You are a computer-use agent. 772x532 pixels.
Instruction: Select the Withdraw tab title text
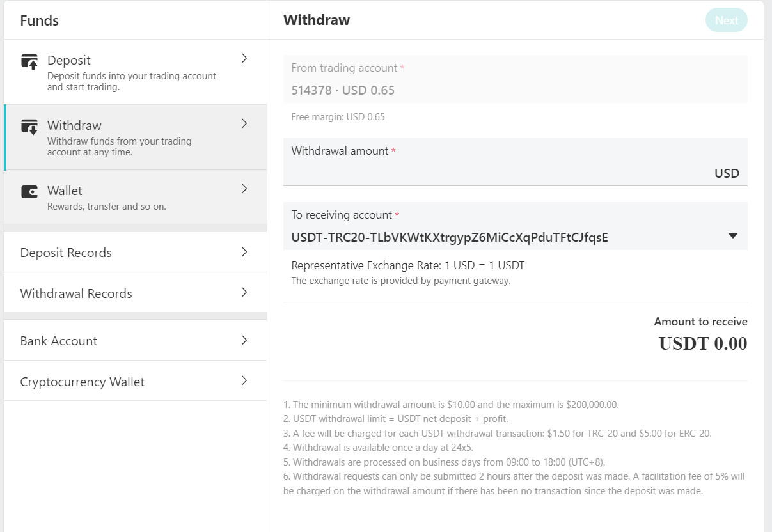pyautogui.click(x=317, y=20)
